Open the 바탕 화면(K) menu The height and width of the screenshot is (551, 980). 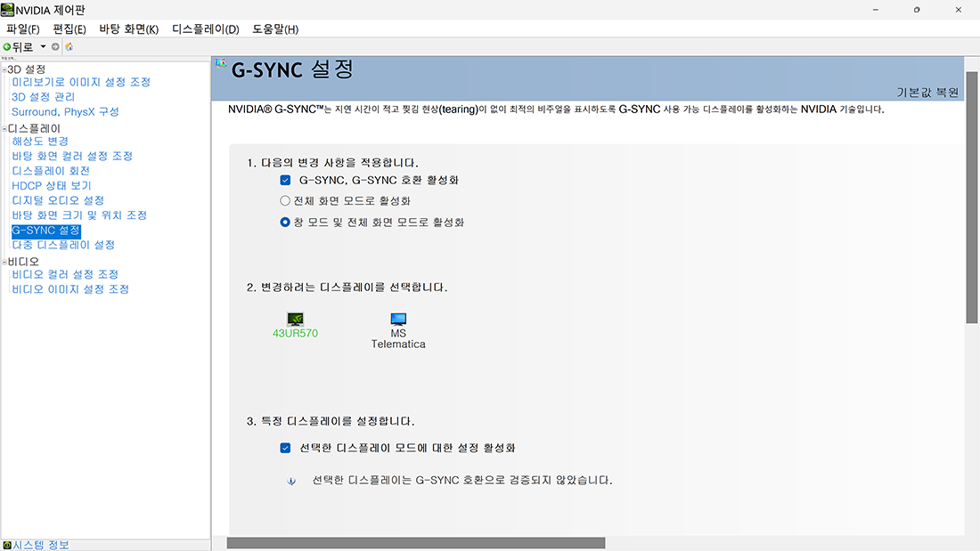[x=129, y=29]
